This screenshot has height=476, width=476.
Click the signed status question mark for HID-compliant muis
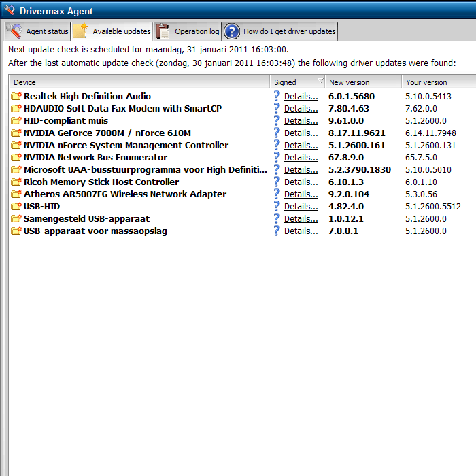point(277,120)
